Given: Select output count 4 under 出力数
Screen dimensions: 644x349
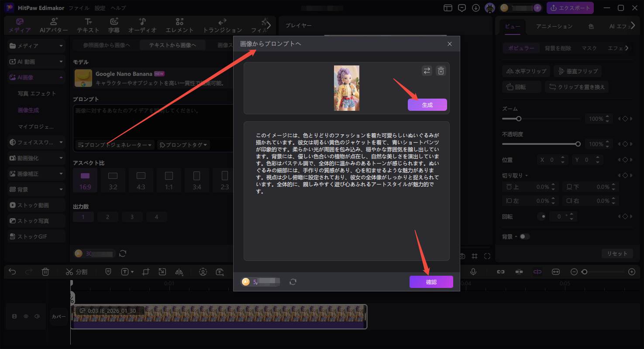Looking at the screenshot, I should tap(157, 216).
